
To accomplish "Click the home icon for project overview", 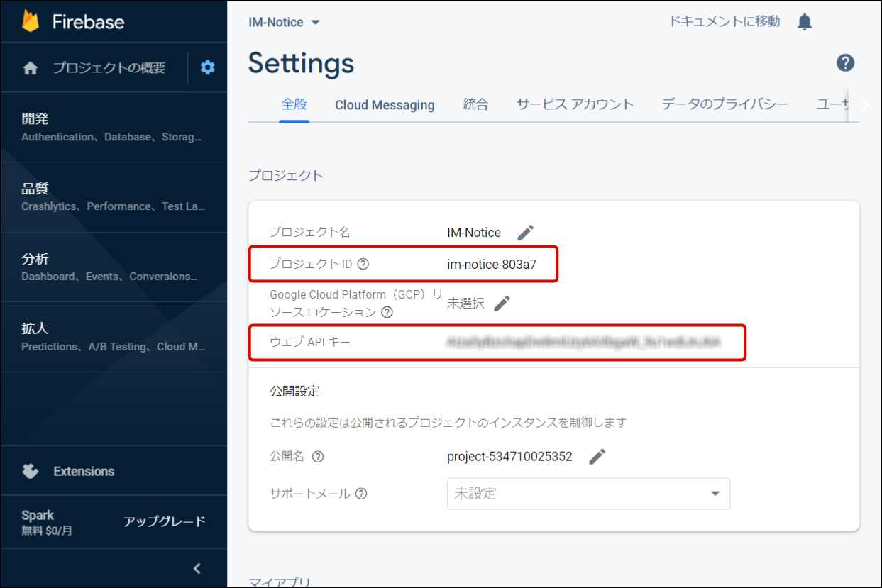I will coord(30,68).
